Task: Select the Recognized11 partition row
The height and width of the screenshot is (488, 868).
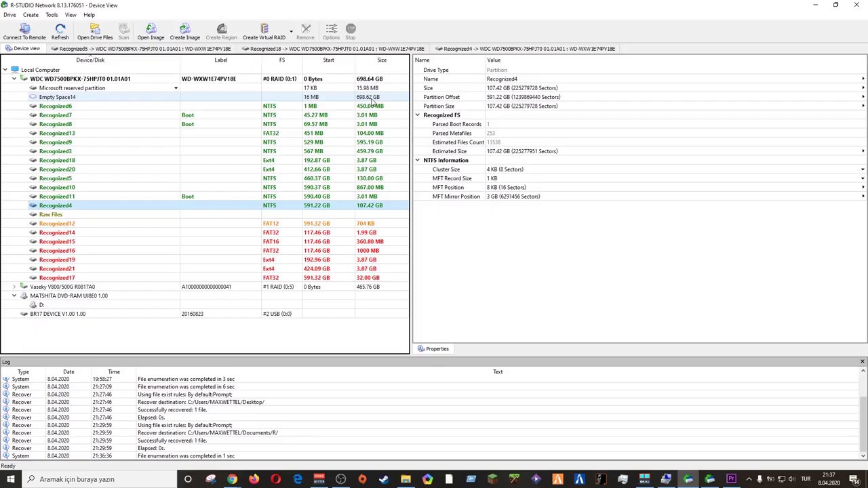Action: (x=205, y=197)
